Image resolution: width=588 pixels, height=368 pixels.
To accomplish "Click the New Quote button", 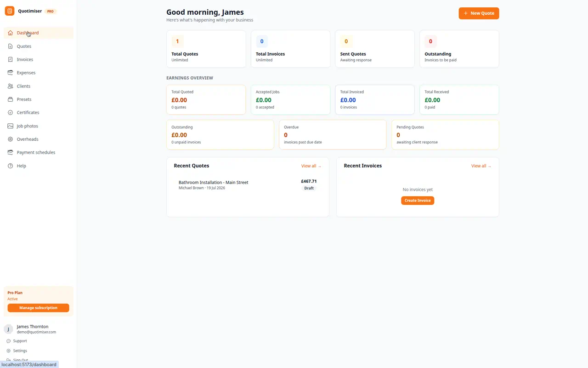I will 479,13.
